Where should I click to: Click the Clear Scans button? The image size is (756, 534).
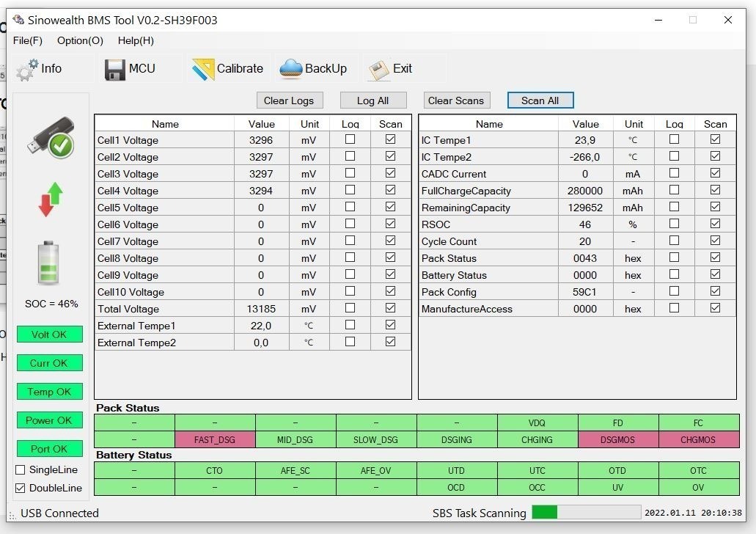click(457, 100)
